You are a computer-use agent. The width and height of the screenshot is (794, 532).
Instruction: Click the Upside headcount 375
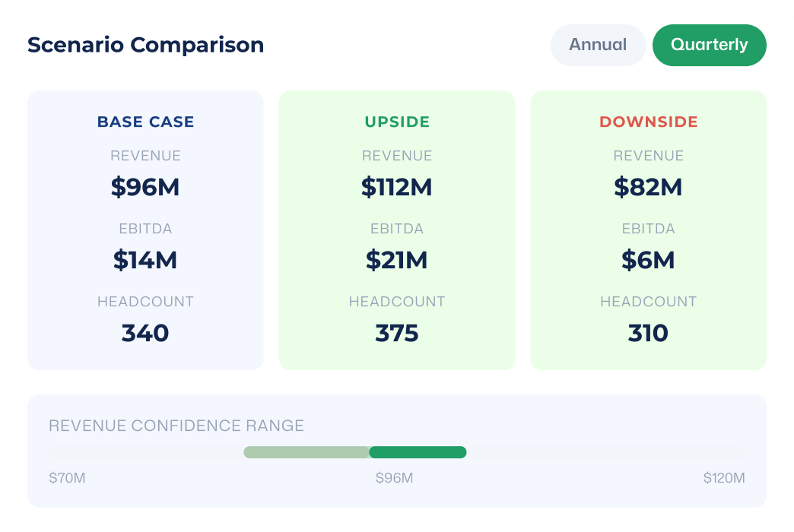tap(397, 333)
